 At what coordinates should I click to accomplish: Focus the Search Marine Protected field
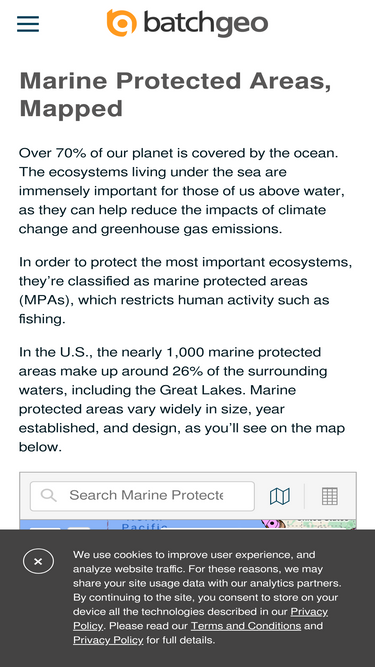point(142,496)
